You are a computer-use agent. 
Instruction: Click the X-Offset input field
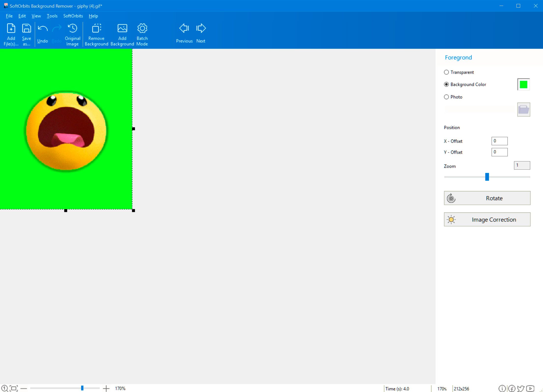click(x=499, y=141)
